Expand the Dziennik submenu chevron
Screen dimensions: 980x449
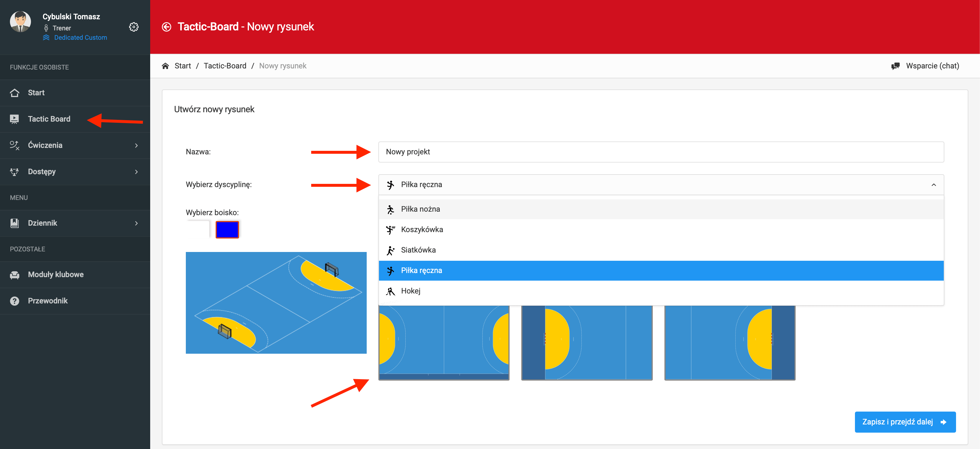click(136, 223)
